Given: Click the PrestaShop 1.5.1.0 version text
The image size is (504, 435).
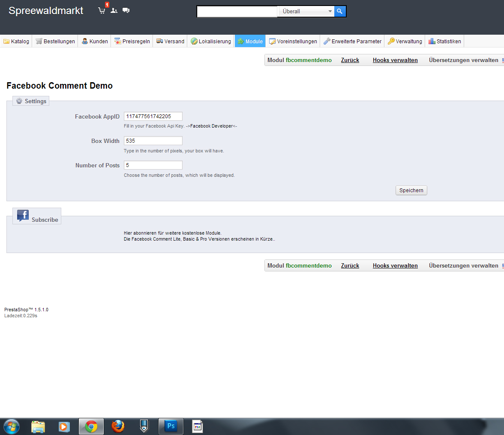Looking at the screenshot, I should [x=27, y=310].
